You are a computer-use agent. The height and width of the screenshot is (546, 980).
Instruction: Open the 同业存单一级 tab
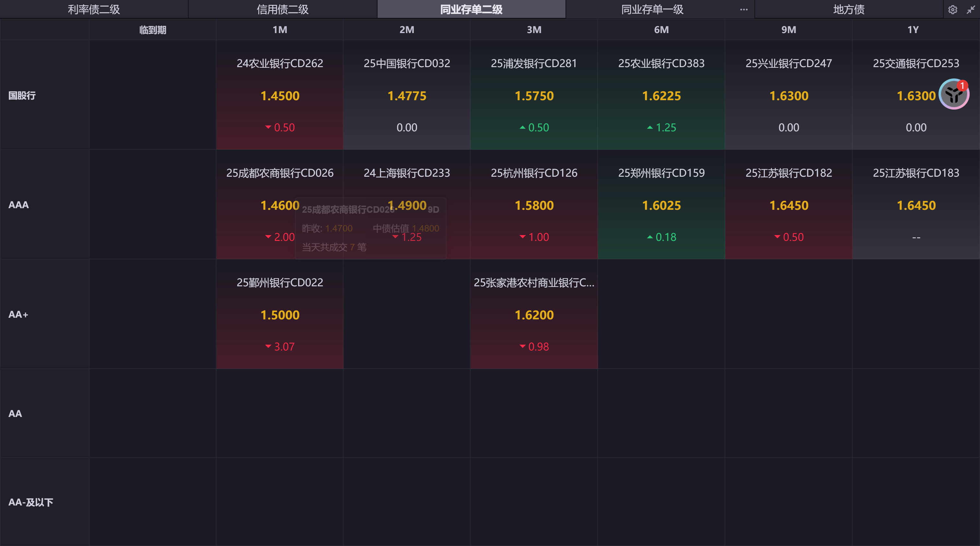[652, 9]
